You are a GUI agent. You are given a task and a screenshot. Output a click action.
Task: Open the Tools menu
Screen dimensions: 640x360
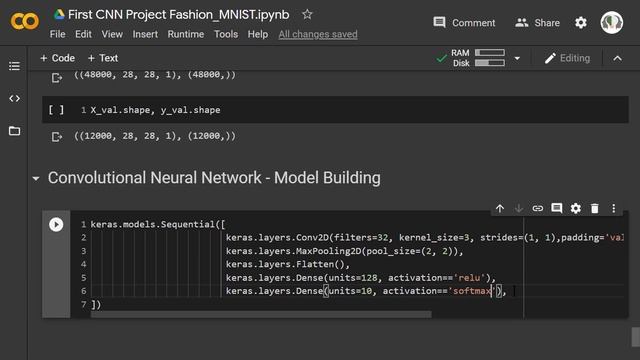226,34
